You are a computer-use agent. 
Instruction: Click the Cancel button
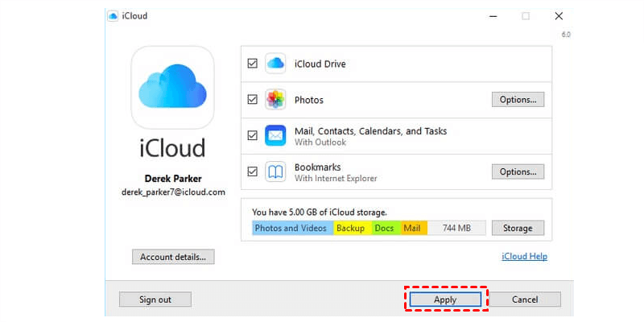[525, 299]
